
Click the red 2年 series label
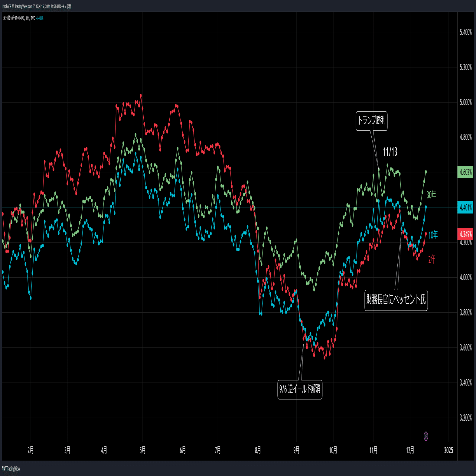432,259
